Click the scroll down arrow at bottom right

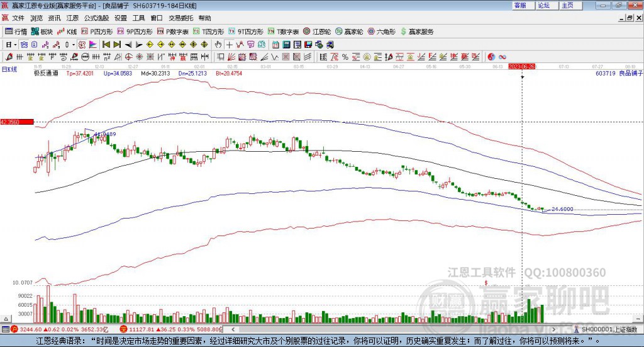[x=638, y=319]
